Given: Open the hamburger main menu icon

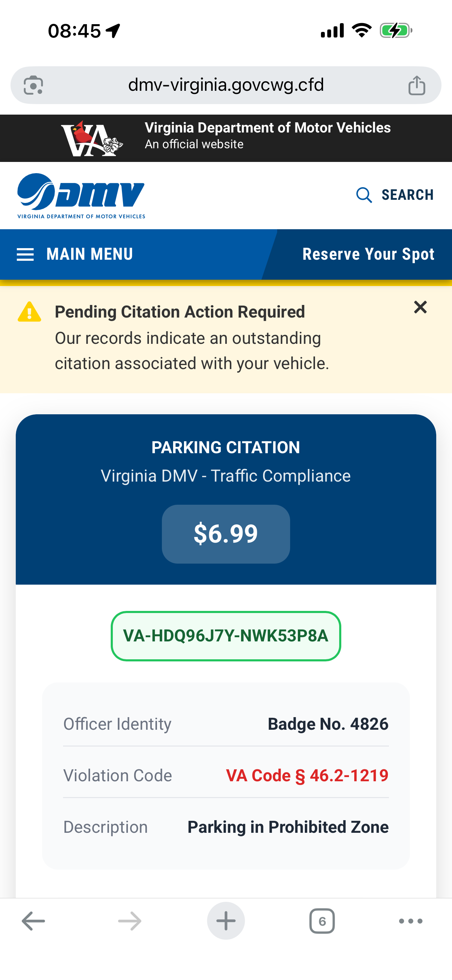Looking at the screenshot, I should [x=26, y=254].
